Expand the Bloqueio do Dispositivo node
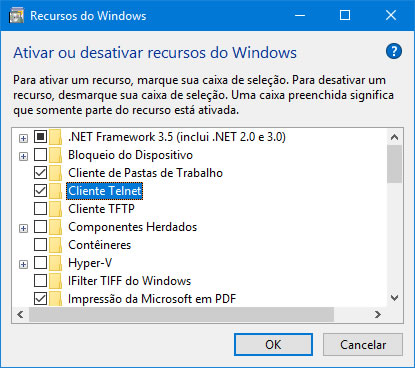The width and height of the screenshot is (415, 368). 23,156
